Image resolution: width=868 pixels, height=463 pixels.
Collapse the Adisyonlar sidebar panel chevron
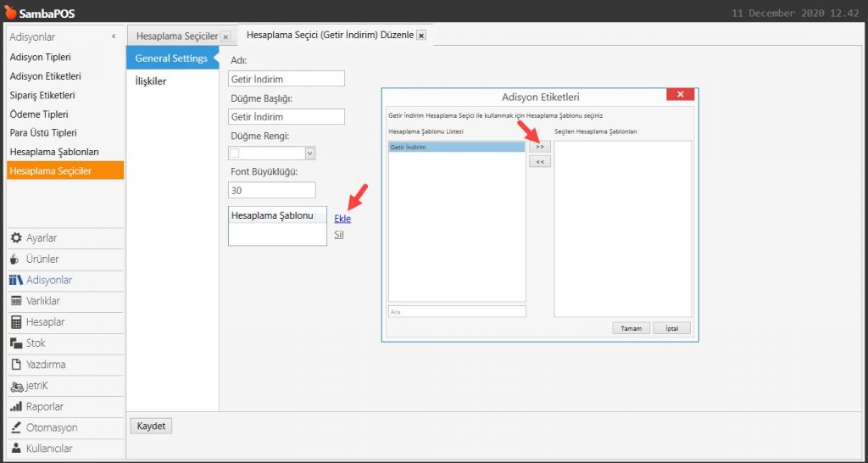(x=114, y=37)
